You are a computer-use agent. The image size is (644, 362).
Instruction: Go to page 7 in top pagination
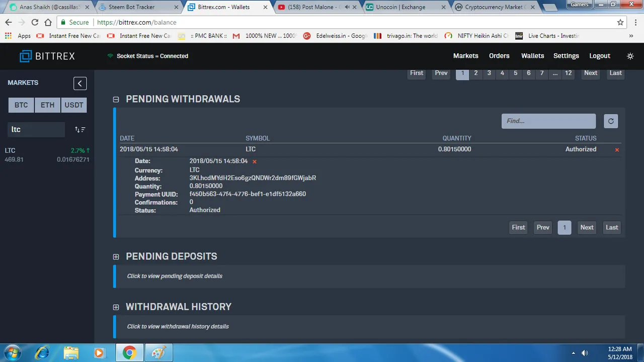point(542,73)
